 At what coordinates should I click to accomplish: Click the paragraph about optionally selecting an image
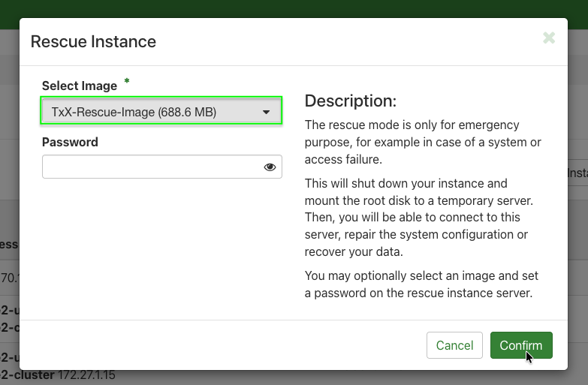tap(423, 284)
